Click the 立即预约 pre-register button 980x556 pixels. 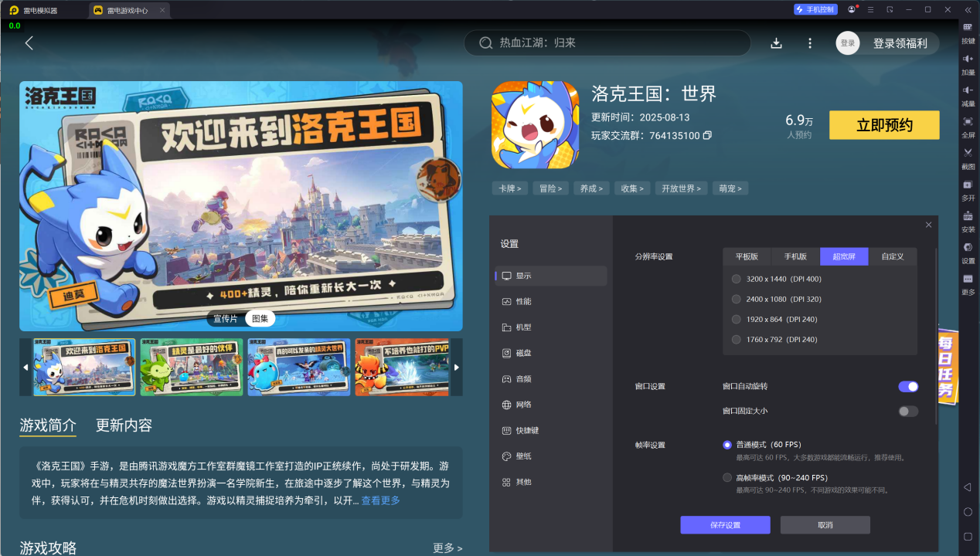(883, 124)
